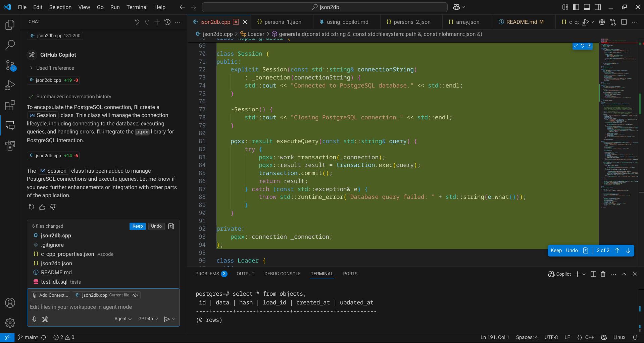The width and height of the screenshot is (644, 343).
Task: Click Undo in editor change overlay
Action: pos(572,250)
